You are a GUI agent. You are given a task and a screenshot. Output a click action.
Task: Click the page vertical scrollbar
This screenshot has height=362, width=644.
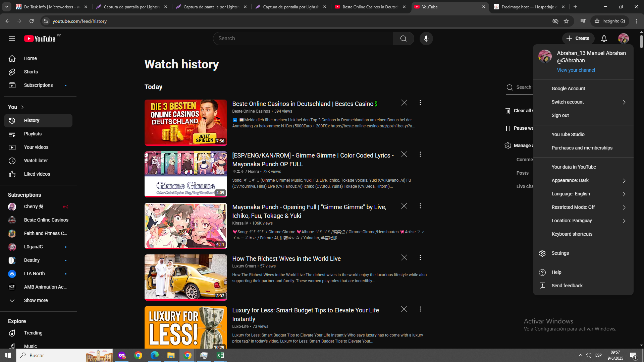pyautogui.click(x=641, y=42)
